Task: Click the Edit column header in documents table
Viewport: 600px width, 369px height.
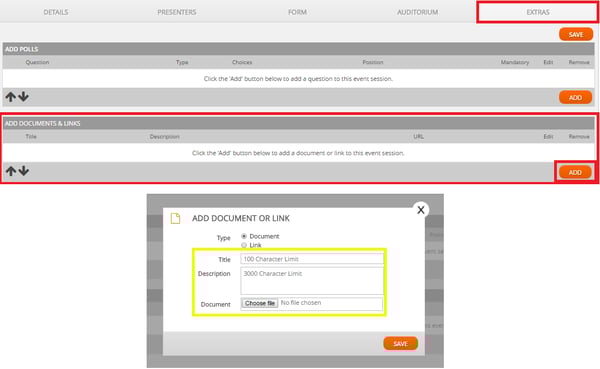Action: click(548, 136)
